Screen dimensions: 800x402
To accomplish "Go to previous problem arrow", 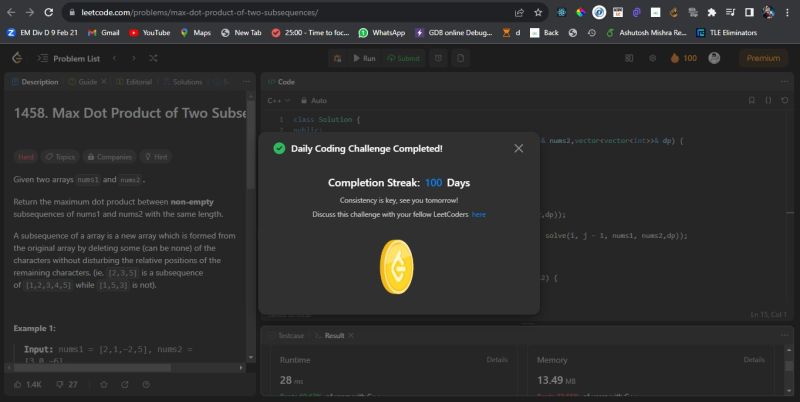I will [115, 58].
